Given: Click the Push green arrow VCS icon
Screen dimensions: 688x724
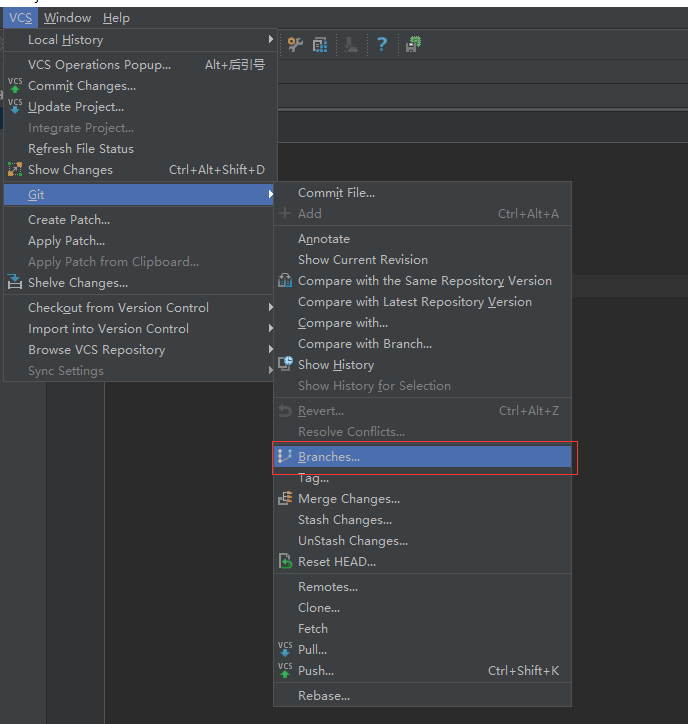Looking at the screenshot, I should 285,670.
